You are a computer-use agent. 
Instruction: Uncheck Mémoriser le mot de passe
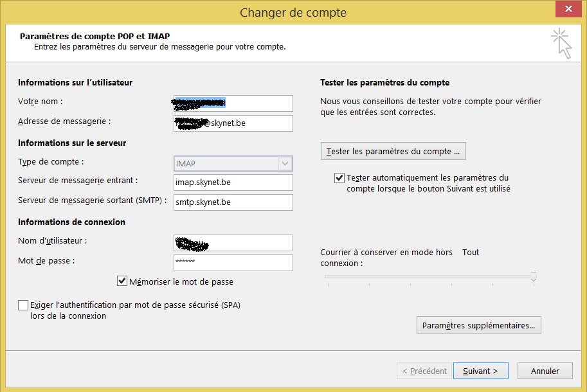pyautogui.click(x=122, y=281)
